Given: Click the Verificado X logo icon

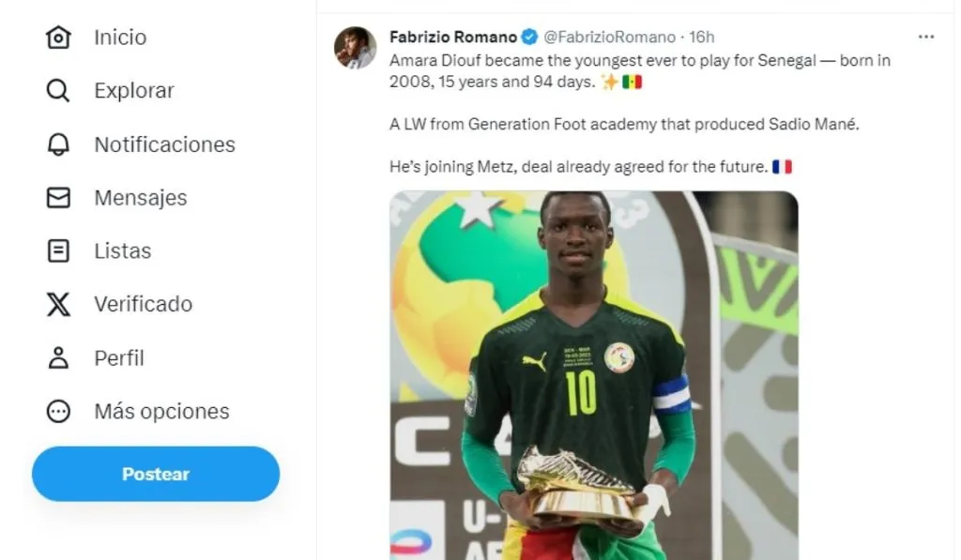Looking at the screenshot, I should (58, 305).
